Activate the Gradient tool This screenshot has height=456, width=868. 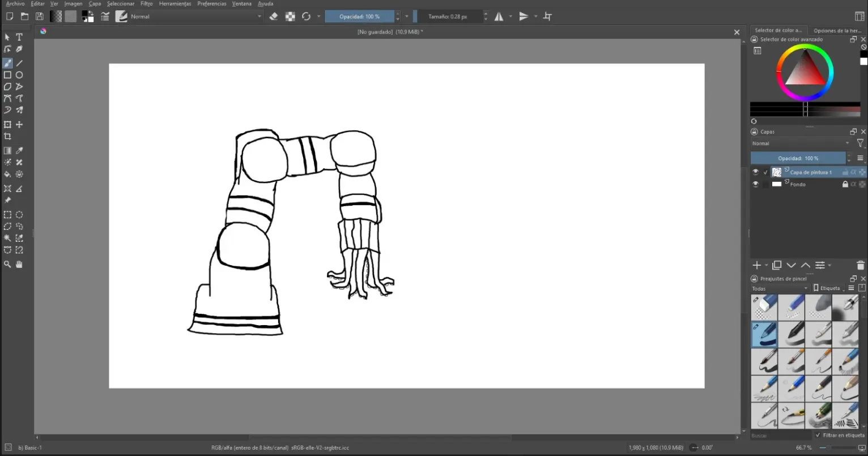[x=7, y=150]
